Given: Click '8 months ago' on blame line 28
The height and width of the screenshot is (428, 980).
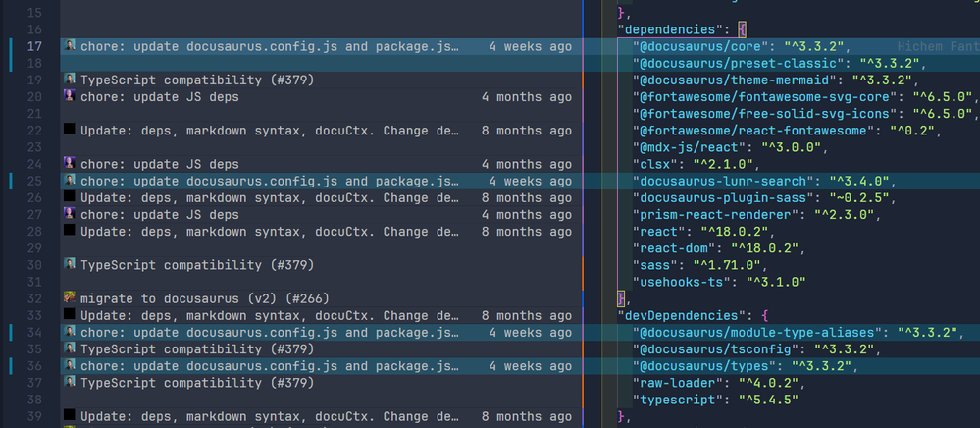Looking at the screenshot, I should (x=526, y=232).
